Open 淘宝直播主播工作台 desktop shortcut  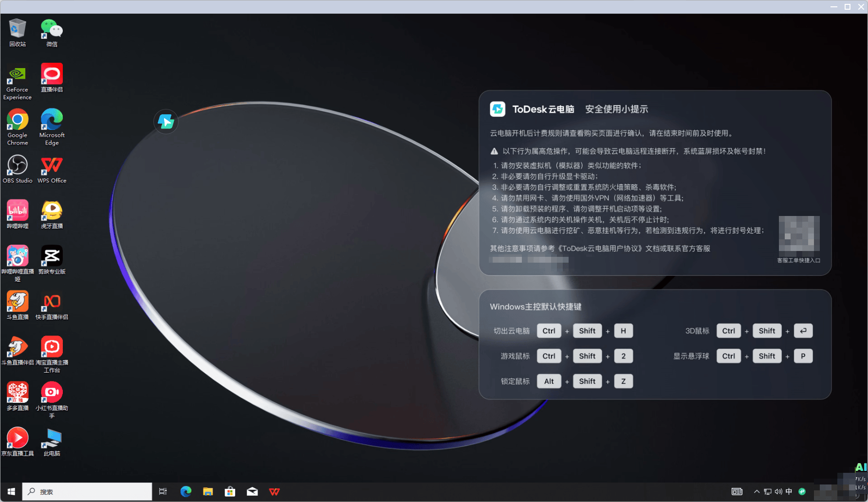52,354
